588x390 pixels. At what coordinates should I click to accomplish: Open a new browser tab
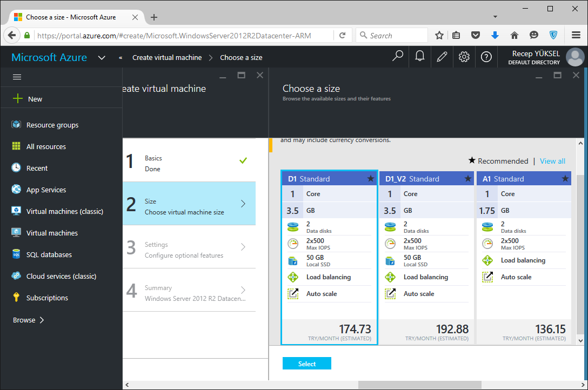coord(153,17)
